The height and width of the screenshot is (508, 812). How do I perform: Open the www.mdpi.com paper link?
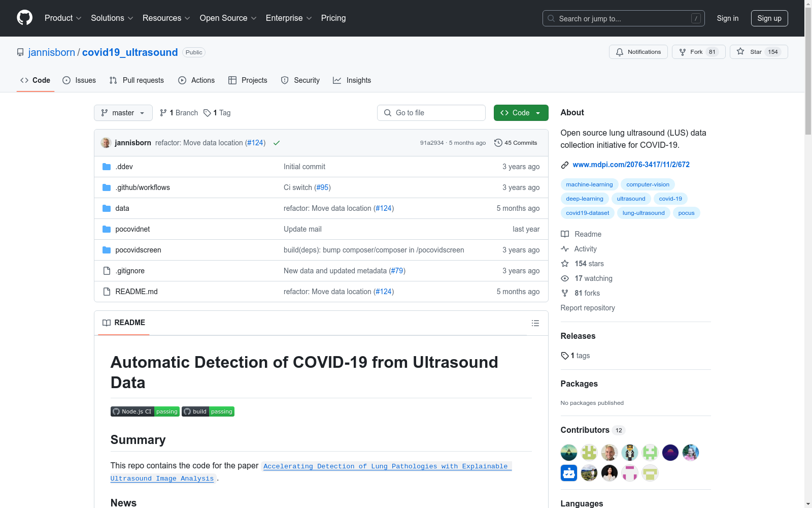click(x=631, y=165)
